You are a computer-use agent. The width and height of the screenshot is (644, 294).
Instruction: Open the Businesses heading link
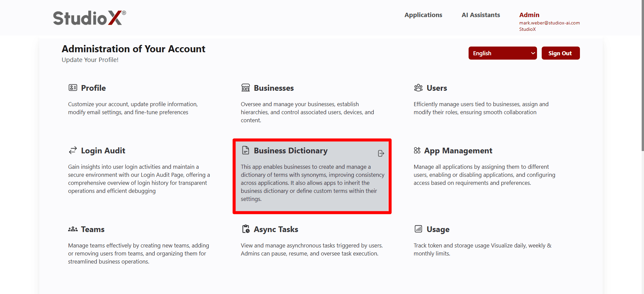point(274,88)
